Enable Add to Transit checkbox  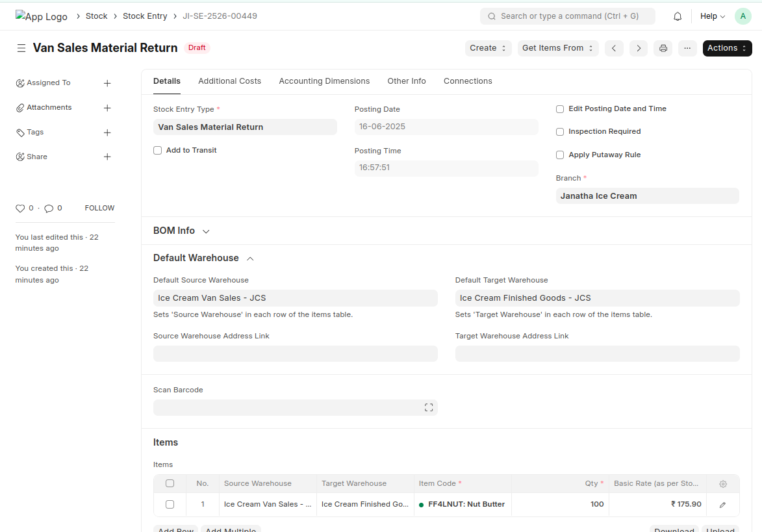[158, 151]
